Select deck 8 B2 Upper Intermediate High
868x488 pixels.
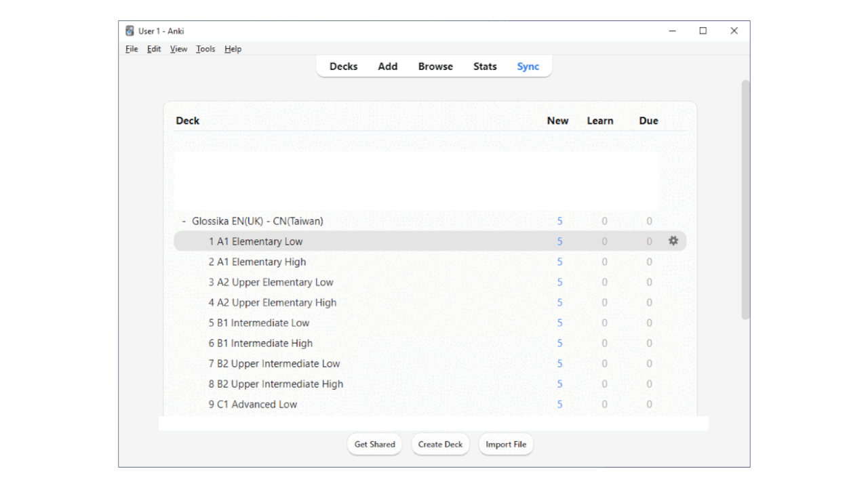pos(275,384)
